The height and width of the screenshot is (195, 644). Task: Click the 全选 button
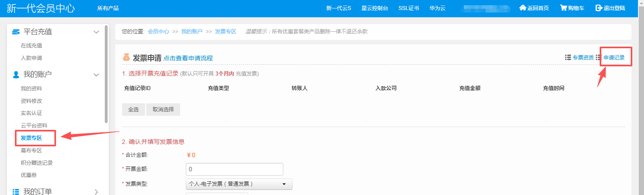pos(133,109)
